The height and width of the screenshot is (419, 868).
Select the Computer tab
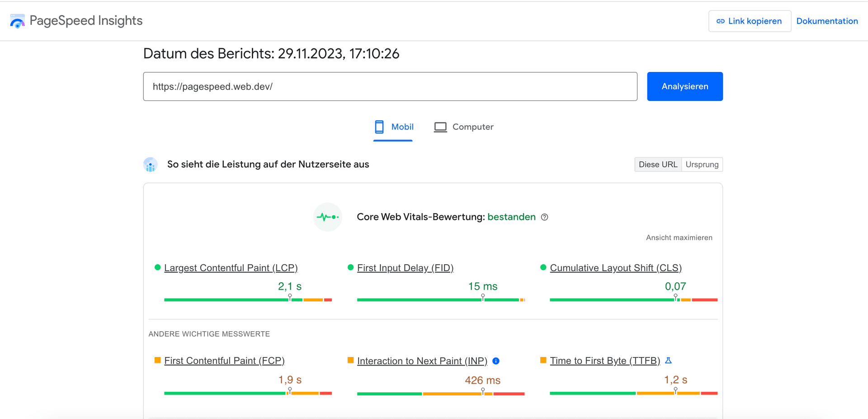(x=464, y=127)
